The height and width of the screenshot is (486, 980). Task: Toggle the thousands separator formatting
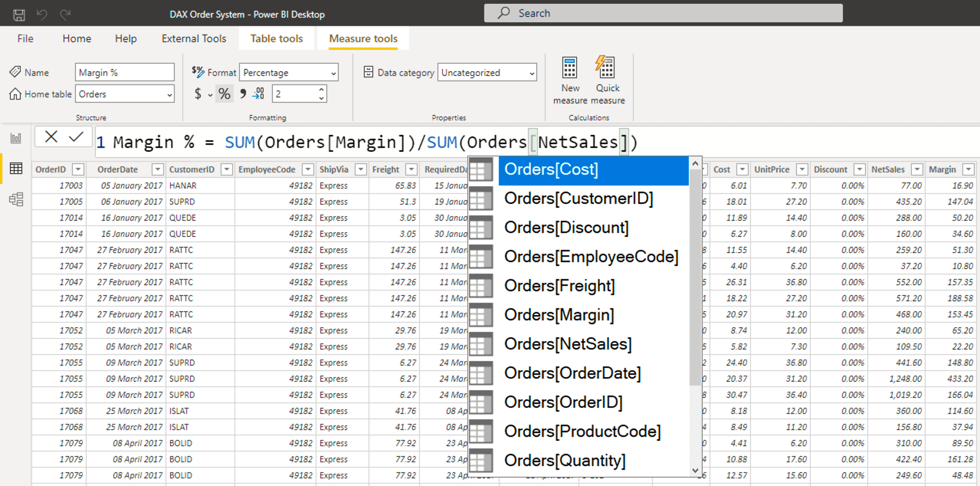pyautogui.click(x=243, y=93)
